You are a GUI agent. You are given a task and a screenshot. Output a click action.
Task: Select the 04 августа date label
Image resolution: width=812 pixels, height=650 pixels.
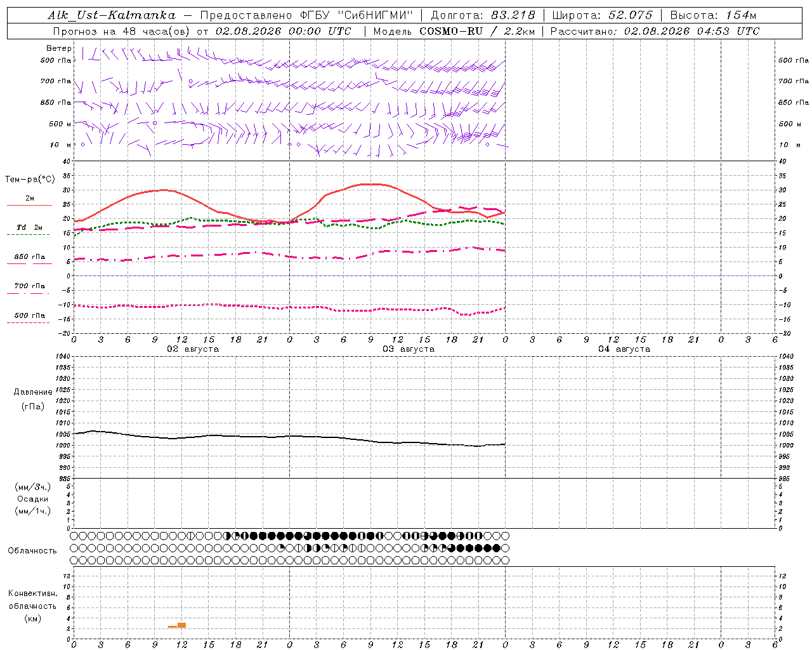point(624,348)
